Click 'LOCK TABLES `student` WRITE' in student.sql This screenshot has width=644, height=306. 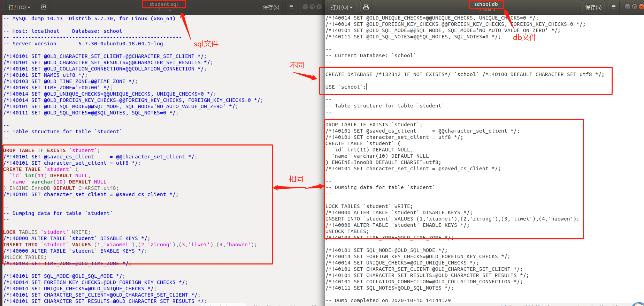(x=47, y=232)
